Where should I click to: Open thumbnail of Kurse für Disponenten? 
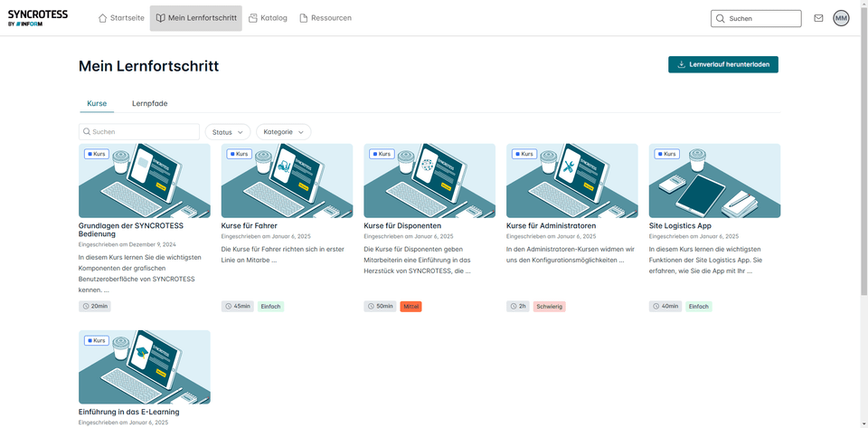click(x=429, y=180)
